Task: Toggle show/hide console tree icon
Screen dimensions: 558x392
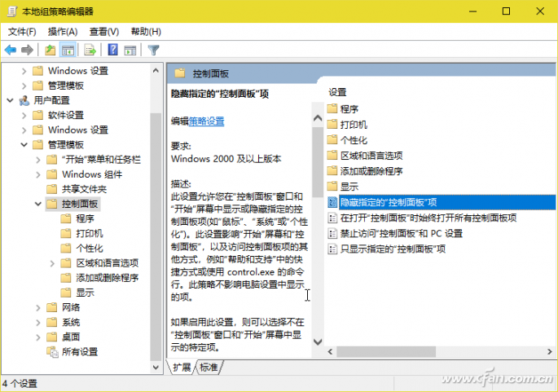Action: [x=68, y=50]
